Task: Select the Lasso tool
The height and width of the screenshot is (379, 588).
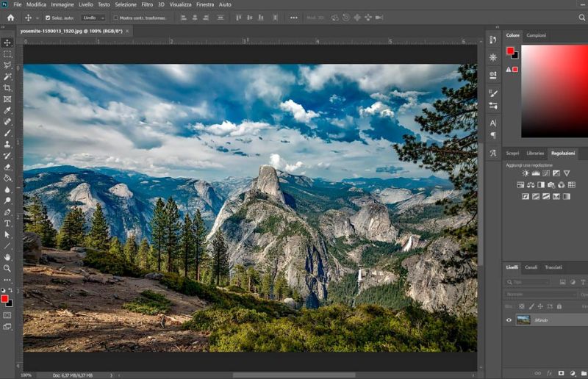Action: pos(7,65)
